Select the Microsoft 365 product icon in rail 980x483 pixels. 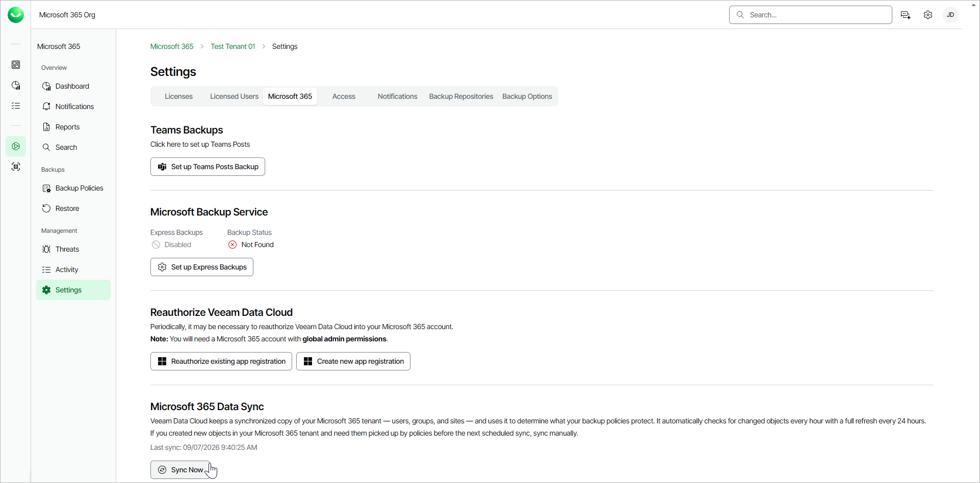[x=16, y=146]
